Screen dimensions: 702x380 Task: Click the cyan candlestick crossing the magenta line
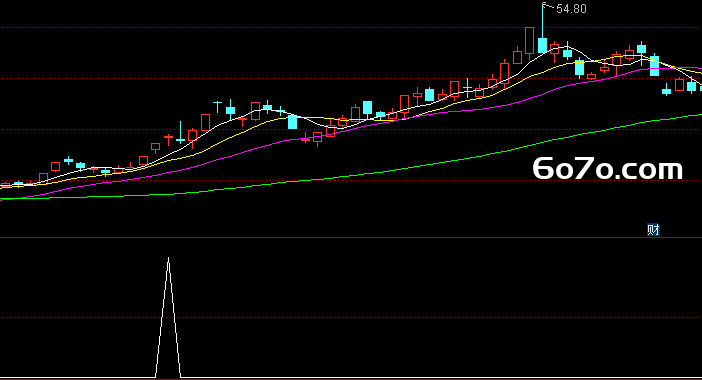pos(654,65)
